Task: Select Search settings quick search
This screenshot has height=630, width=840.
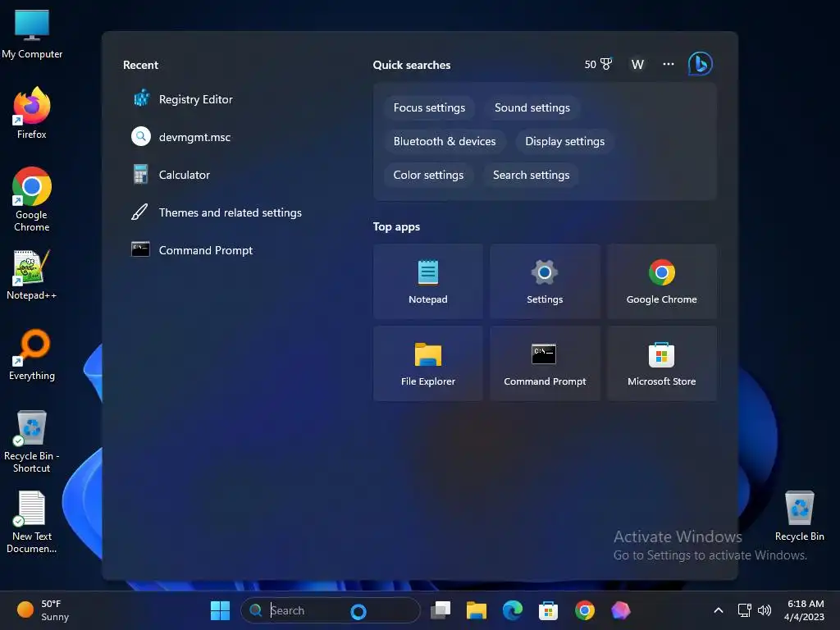Action: click(x=531, y=176)
